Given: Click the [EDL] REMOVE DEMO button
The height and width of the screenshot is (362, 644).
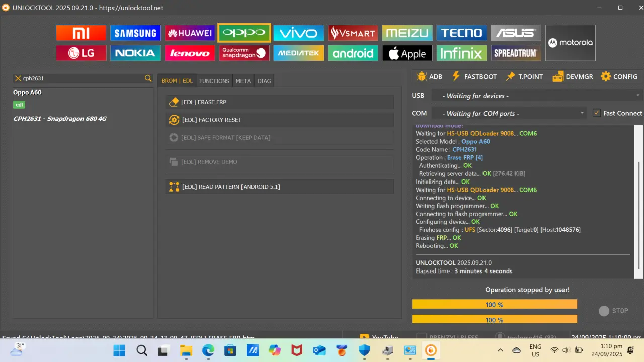Looking at the screenshot, I should (x=280, y=162).
